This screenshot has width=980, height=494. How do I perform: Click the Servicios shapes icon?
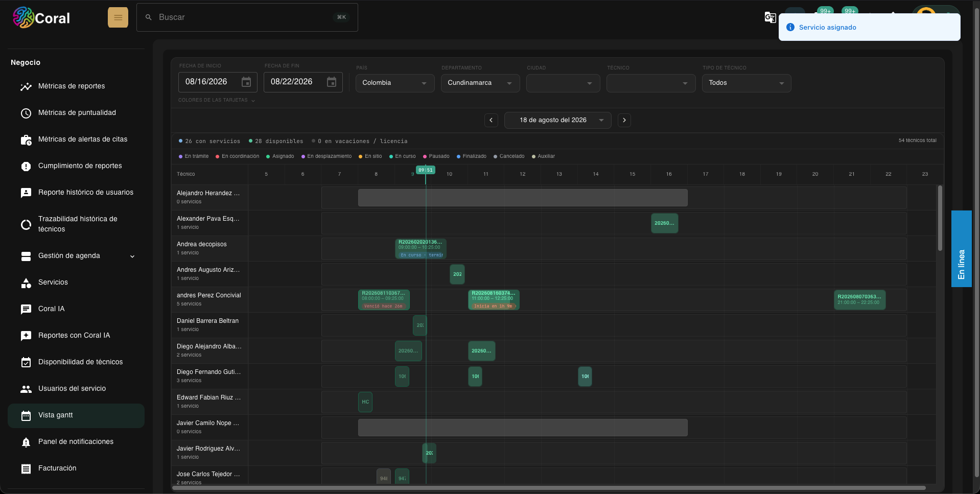coord(26,283)
